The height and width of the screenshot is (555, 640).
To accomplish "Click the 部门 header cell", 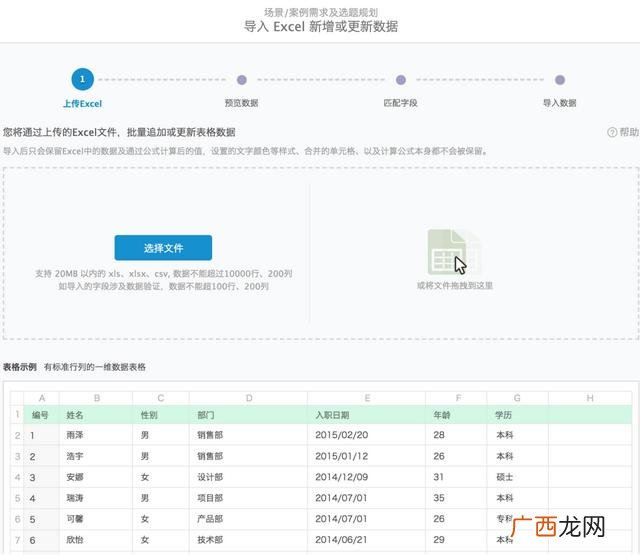I will (x=248, y=415).
